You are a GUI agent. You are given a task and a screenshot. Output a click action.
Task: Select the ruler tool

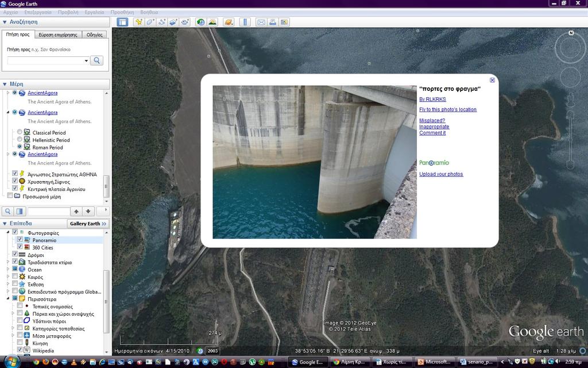(245, 22)
